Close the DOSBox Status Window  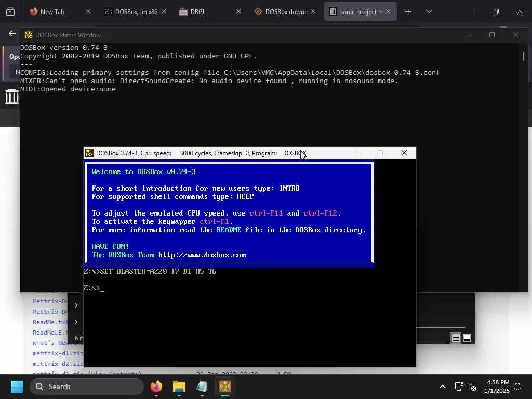click(516, 35)
